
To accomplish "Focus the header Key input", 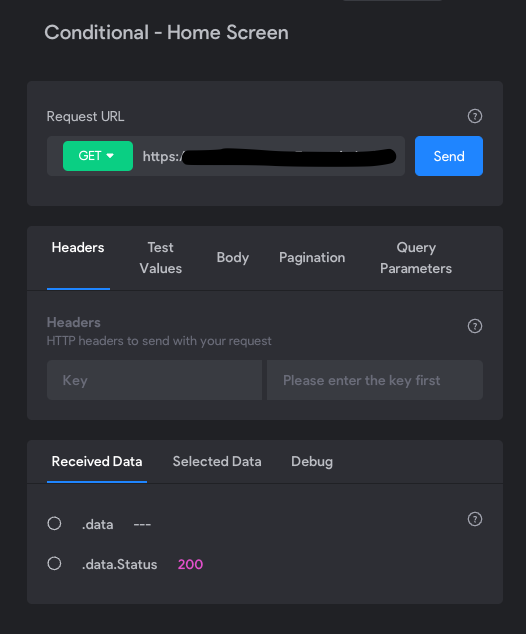I will 154,380.
